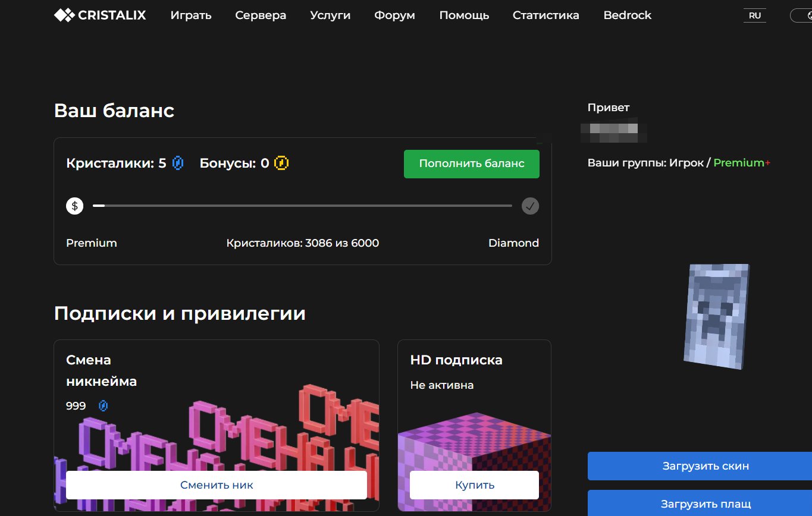812x516 pixels.
Task: Open the Помощь page
Action: (464, 15)
